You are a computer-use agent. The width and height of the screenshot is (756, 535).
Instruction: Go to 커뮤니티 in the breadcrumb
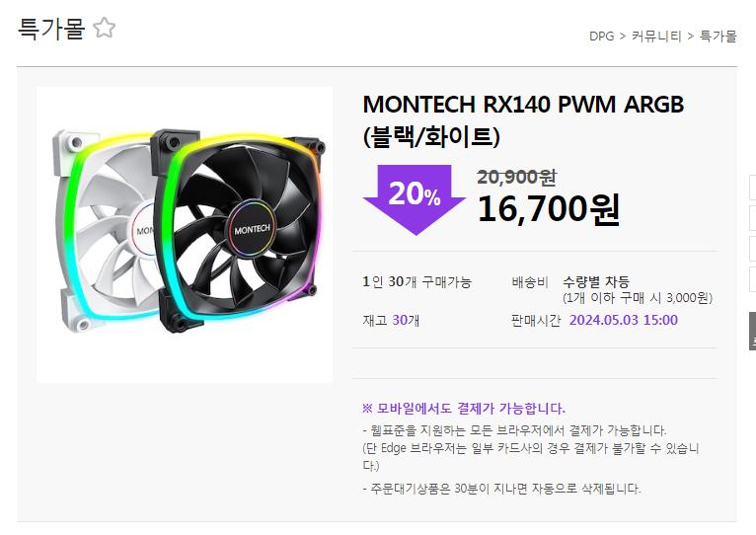[656, 37]
